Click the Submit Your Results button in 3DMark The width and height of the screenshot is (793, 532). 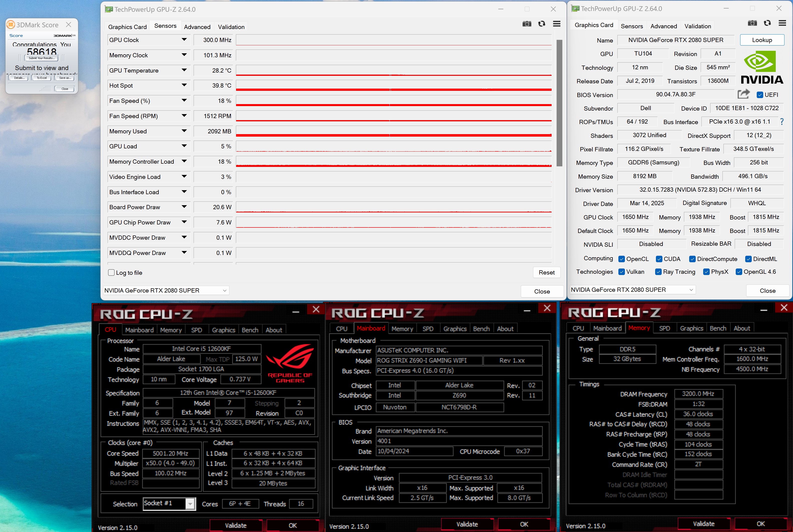coord(42,58)
